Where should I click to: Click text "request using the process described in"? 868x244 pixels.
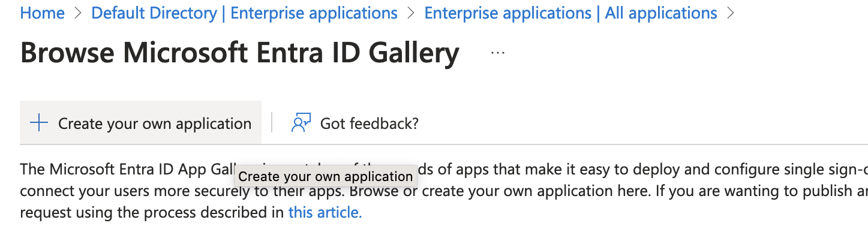point(152,212)
